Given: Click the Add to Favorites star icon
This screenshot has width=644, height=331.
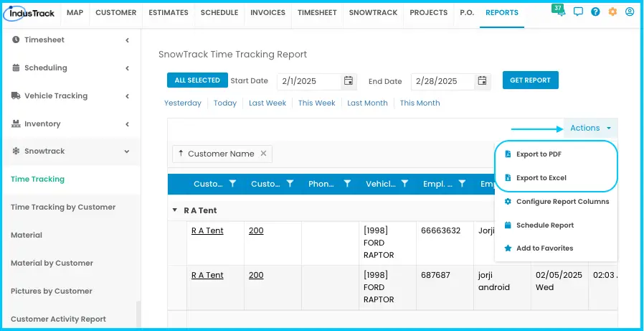Looking at the screenshot, I should pos(508,248).
